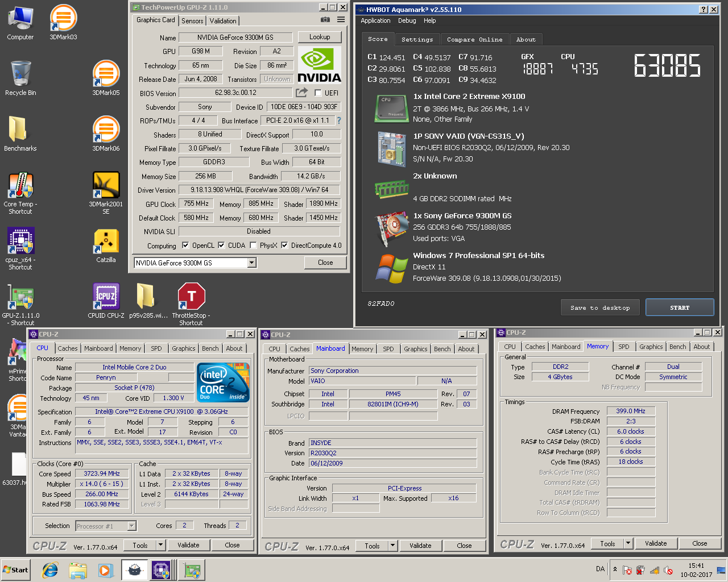This screenshot has height=582, width=728.
Task: Open the SPD tab in the CPU-Z Mainboard window
Action: pyautogui.click(x=388, y=349)
